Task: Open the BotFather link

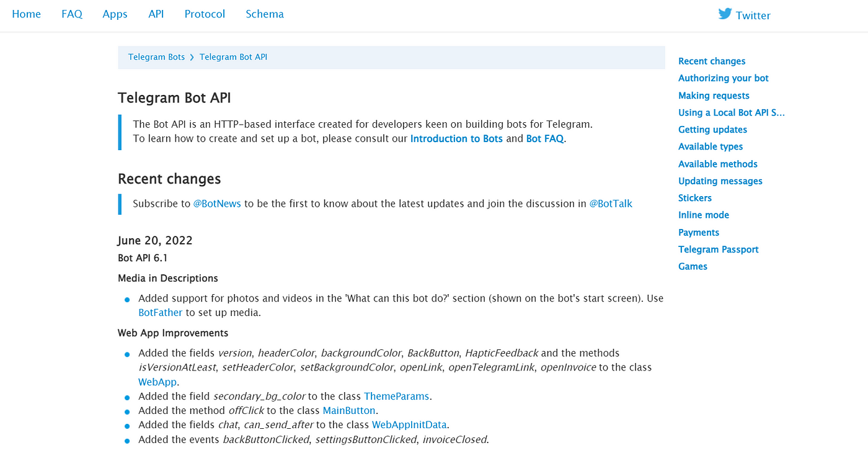Action: point(161,313)
